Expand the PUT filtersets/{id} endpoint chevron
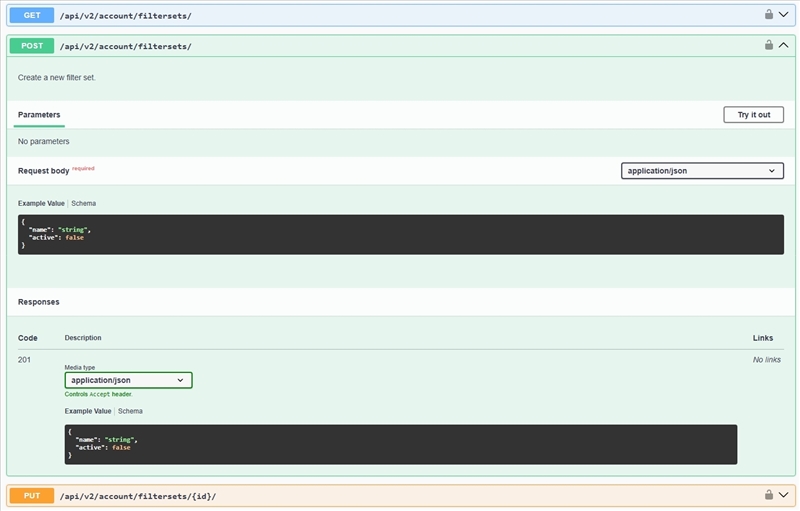The image size is (800, 511). tap(784, 494)
